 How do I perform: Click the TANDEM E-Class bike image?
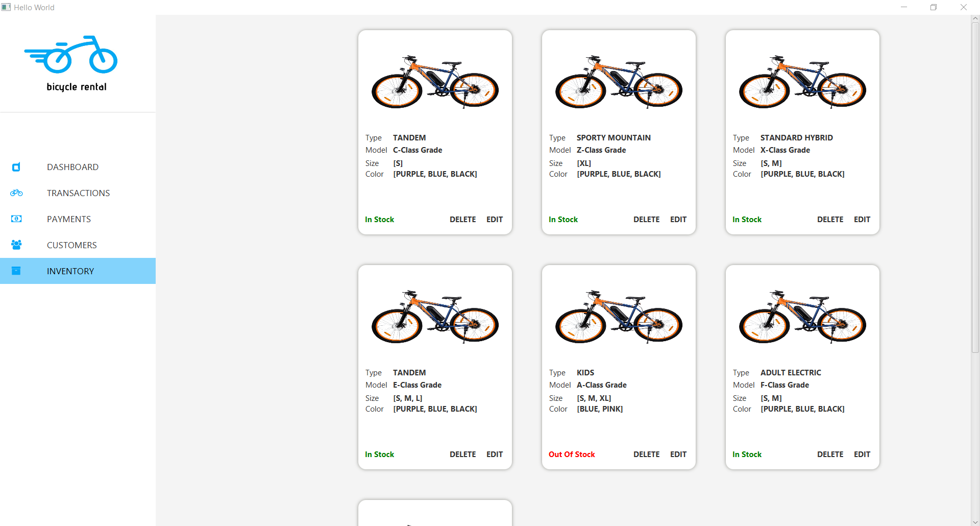click(x=435, y=317)
